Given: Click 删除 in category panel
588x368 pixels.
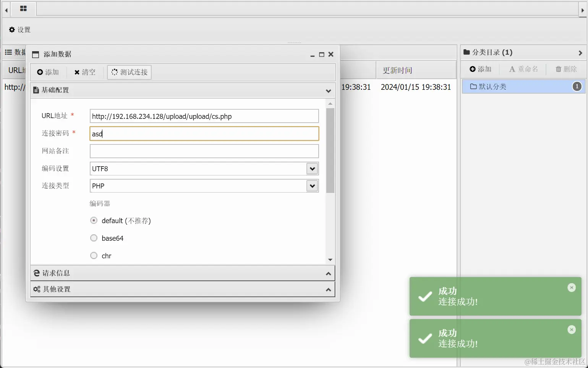Looking at the screenshot, I should tap(566, 69).
